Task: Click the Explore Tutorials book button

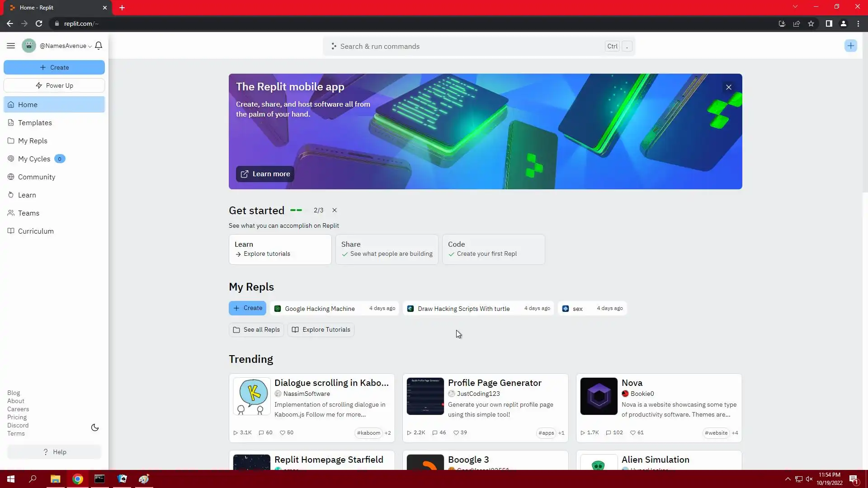Action: [x=321, y=329]
